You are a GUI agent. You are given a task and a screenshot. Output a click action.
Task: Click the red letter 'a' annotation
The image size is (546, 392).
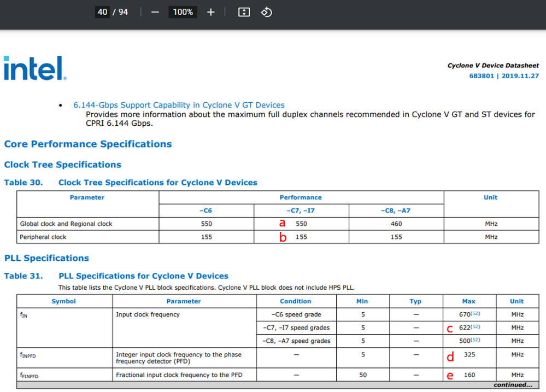[282, 223]
